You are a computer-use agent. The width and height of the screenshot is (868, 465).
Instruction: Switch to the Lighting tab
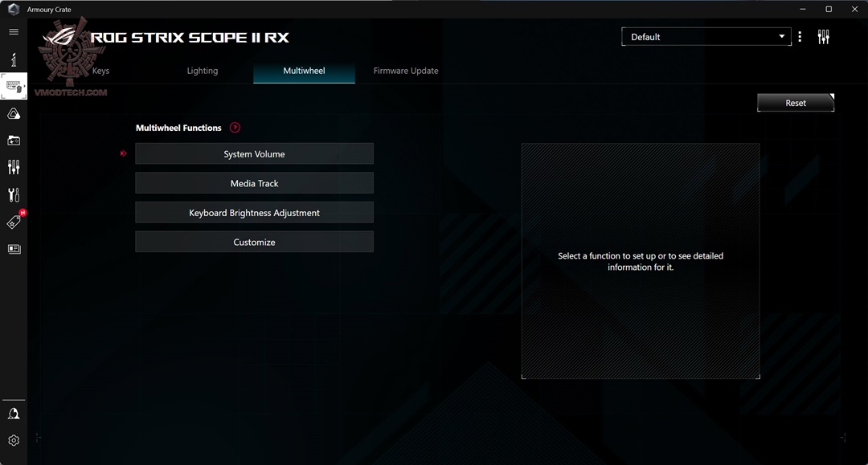pos(202,71)
